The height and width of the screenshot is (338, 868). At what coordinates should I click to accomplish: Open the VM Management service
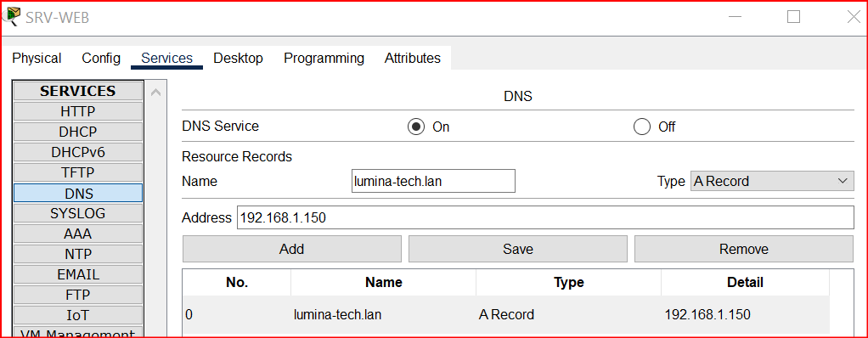point(78,332)
